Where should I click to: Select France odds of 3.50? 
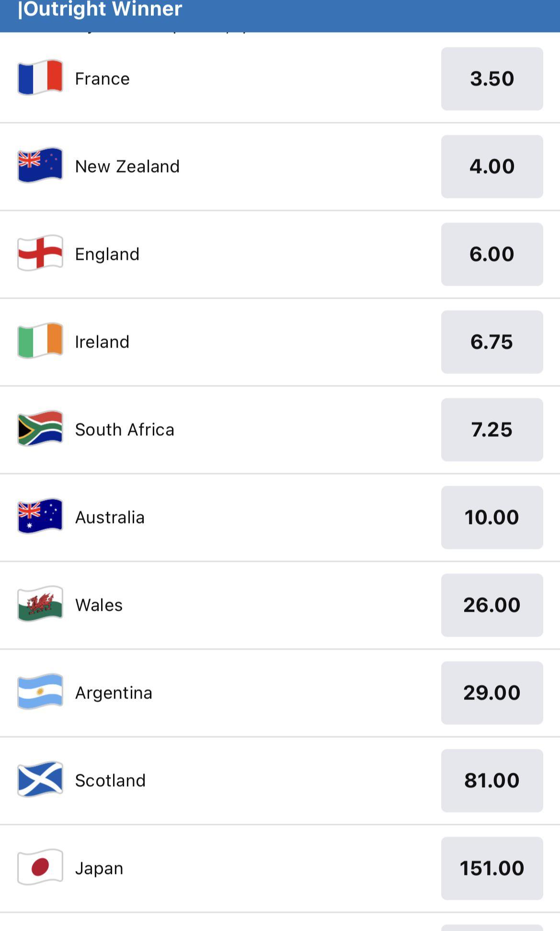492,79
